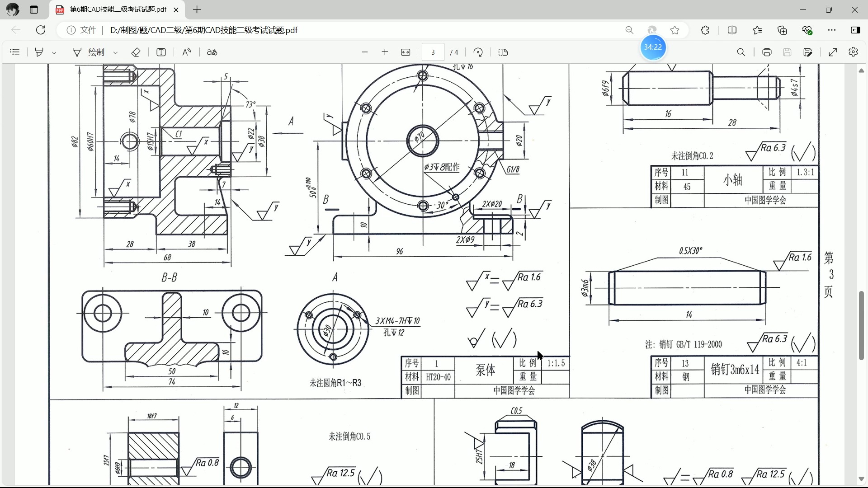Screen dimensions: 868x488
Task: Activate the 绘制 draw tool
Action: [89, 52]
